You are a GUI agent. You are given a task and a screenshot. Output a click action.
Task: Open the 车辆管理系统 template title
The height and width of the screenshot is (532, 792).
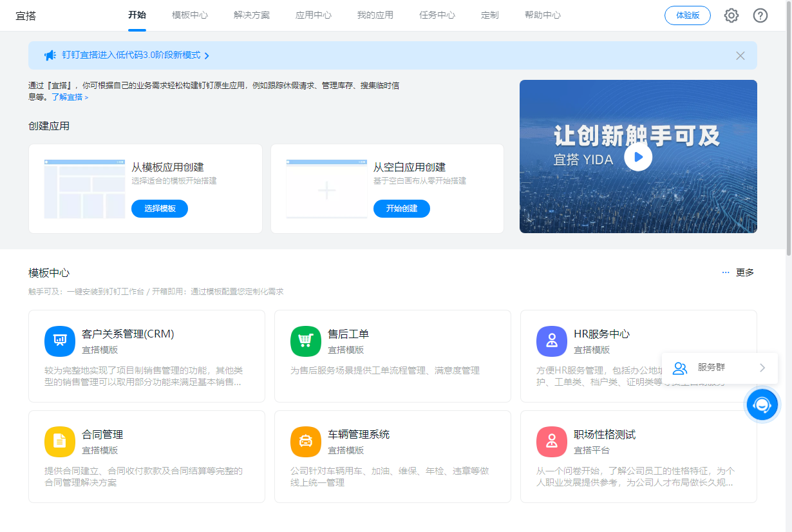coord(359,435)
